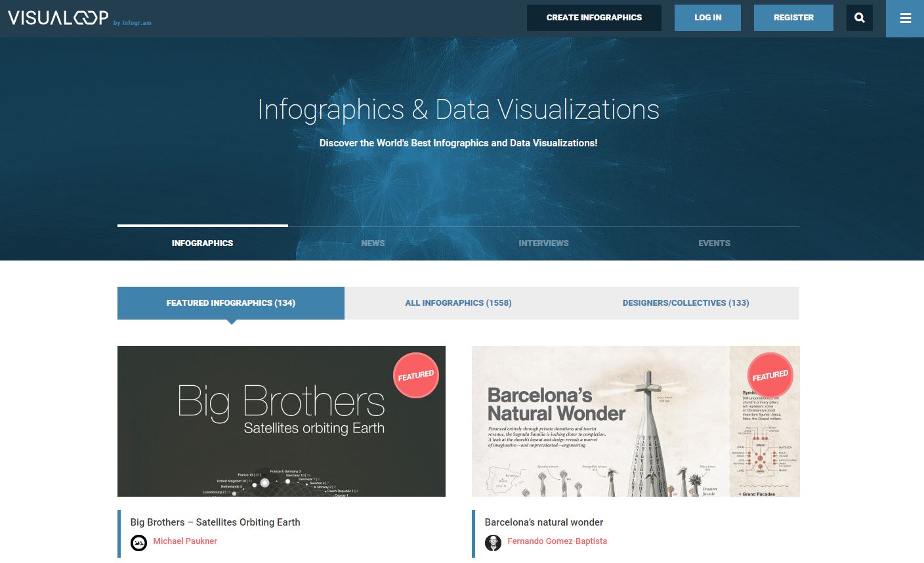Open Big Brothers infographic thumbnail

point(281,421)
